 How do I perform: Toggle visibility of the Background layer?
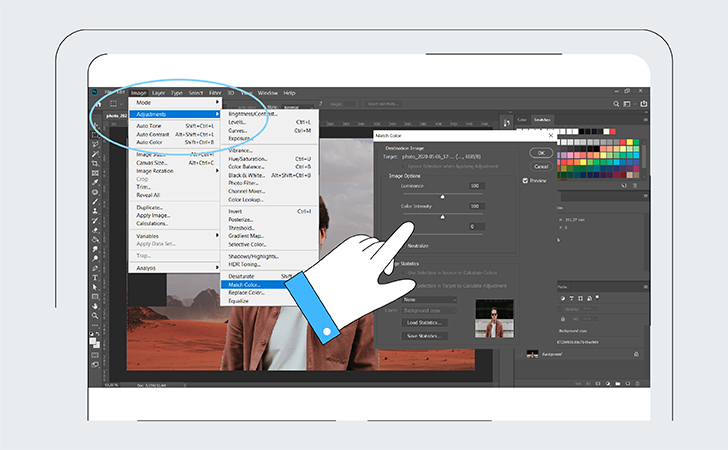tap(519, 354)
